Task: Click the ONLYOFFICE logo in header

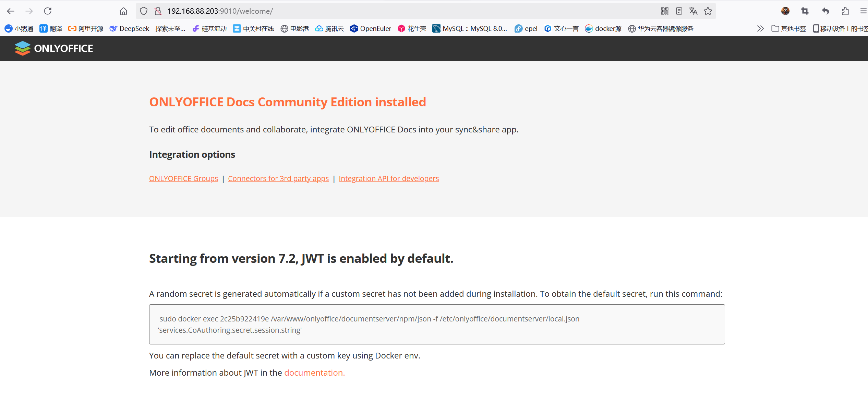Action: click(54, 48)
